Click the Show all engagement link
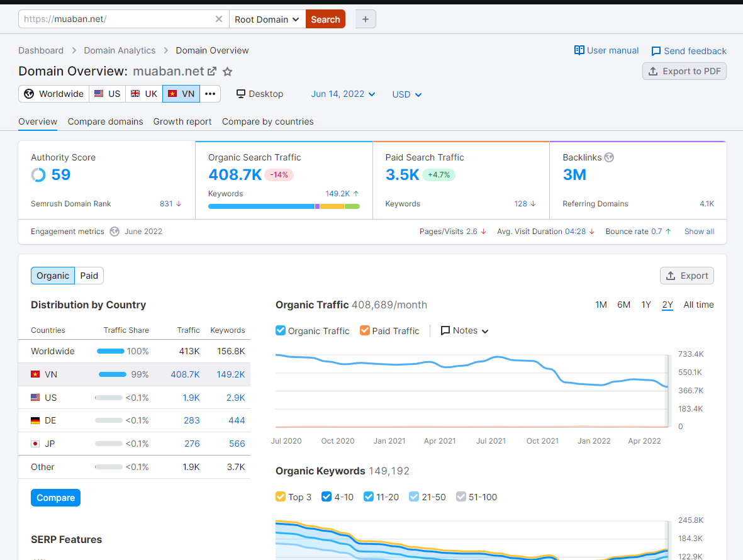 click(x=699, y=231)
